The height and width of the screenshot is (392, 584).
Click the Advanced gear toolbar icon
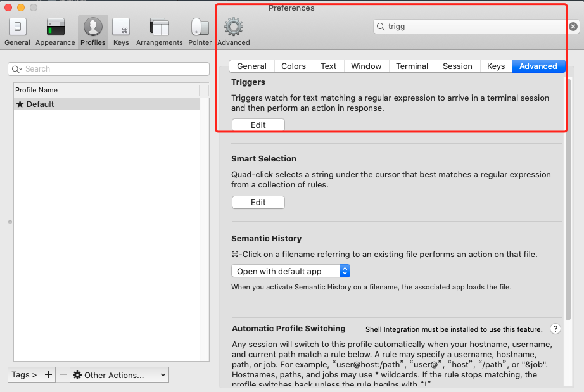coord(234,32)
